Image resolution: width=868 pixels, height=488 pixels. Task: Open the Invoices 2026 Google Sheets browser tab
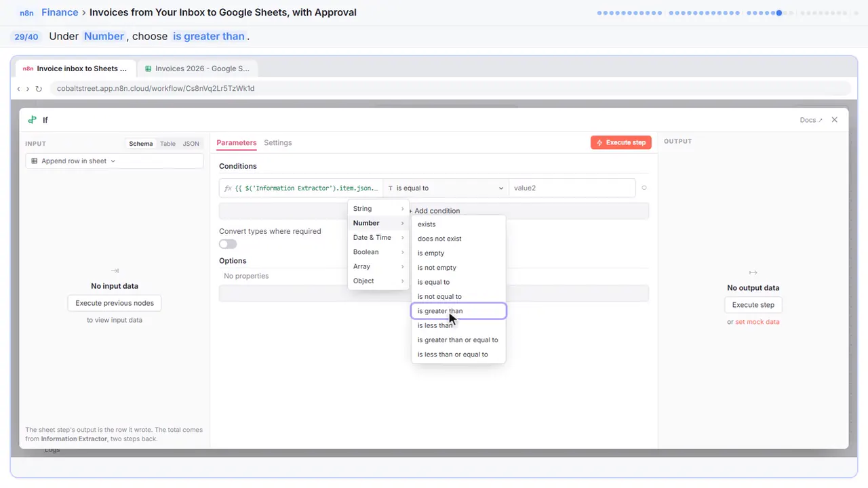click(x=197, y=68)
